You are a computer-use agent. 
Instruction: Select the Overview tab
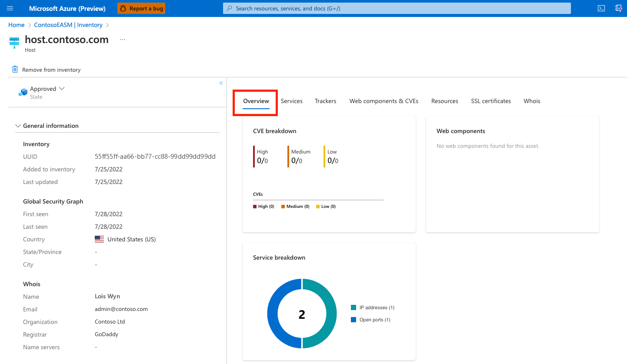click(256, 101)
